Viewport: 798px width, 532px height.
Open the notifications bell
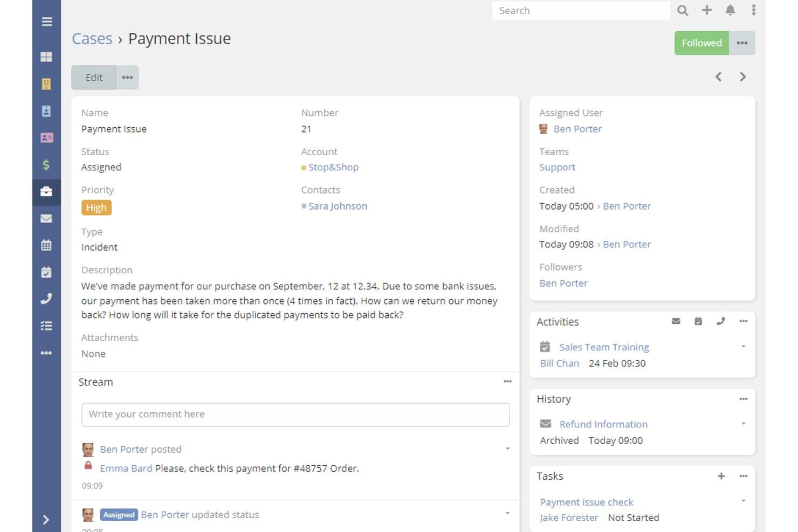[x=730, y=10]
